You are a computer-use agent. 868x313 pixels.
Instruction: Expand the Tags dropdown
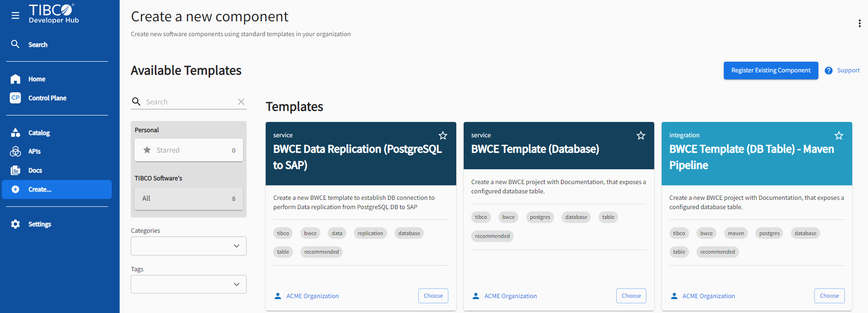(x=189, y=284)
